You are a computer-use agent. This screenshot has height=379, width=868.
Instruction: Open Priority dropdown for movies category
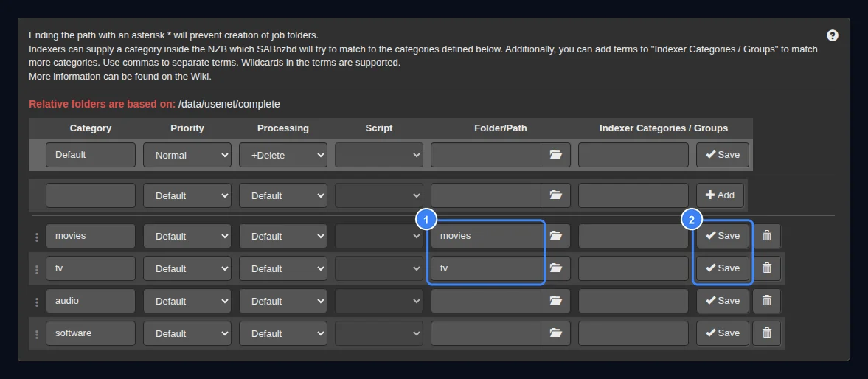187,236
